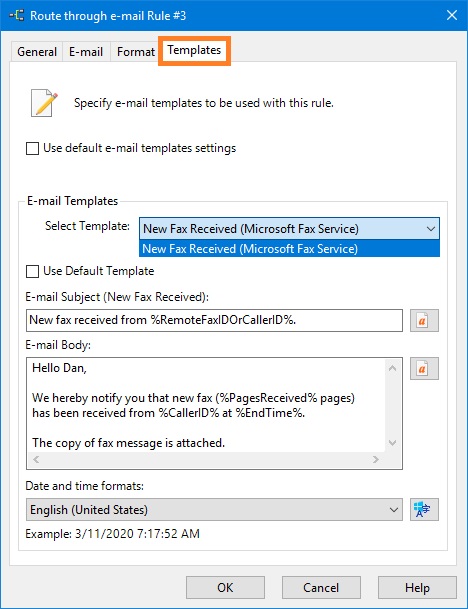Open the Date and time formats dropdown

tap(214, 510)
